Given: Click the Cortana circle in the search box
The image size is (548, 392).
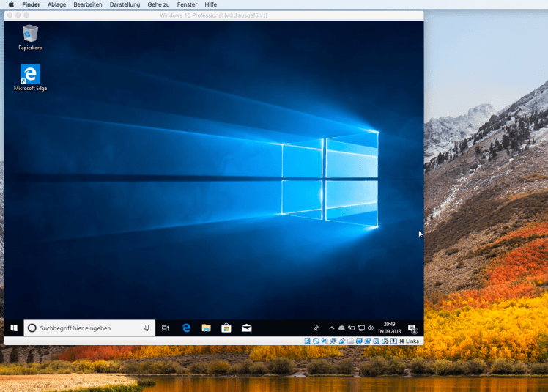Looking at the screenshot, I should tap(32, 328).
